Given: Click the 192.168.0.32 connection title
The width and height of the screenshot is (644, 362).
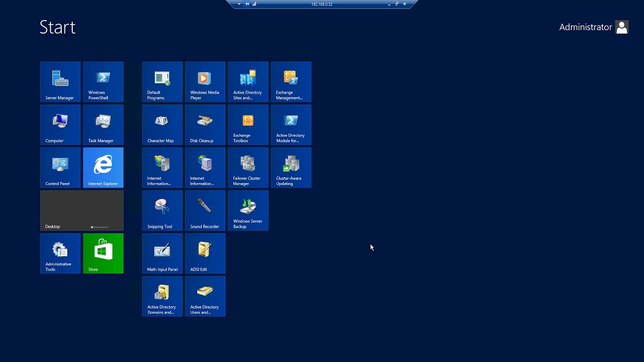Looking at the screenshot, I should point(322,4).
